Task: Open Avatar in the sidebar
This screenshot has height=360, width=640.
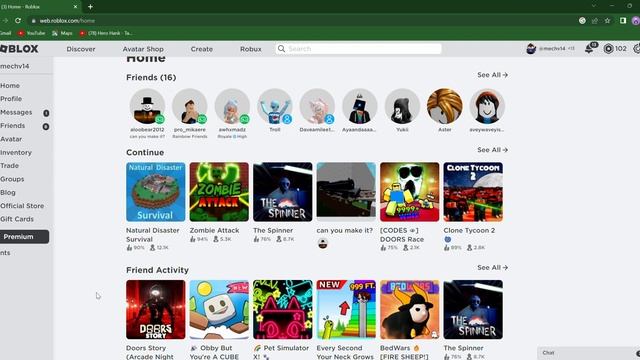Action: (11, 139)
